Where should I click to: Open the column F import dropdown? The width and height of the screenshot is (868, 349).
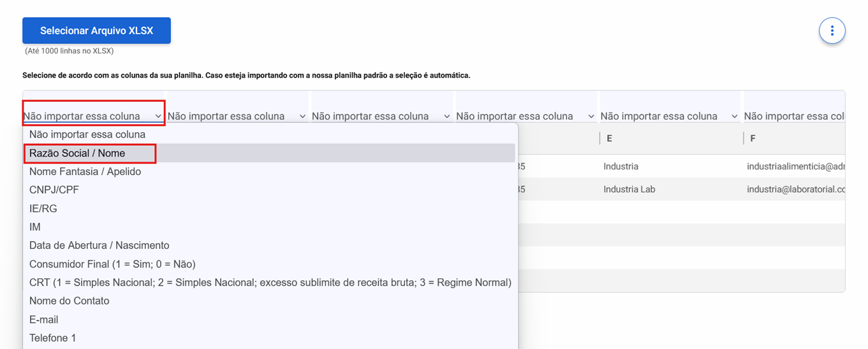point(794,116)
